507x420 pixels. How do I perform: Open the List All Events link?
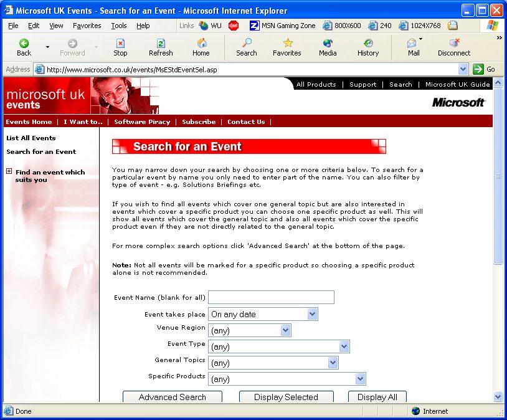coord(31,138)
